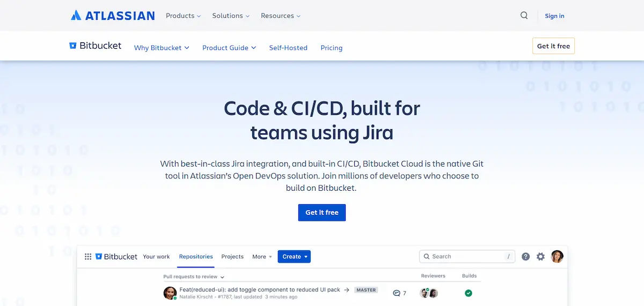
Task: Click the reviewers avatars on pull request
Action: click(x=429, y=293)
